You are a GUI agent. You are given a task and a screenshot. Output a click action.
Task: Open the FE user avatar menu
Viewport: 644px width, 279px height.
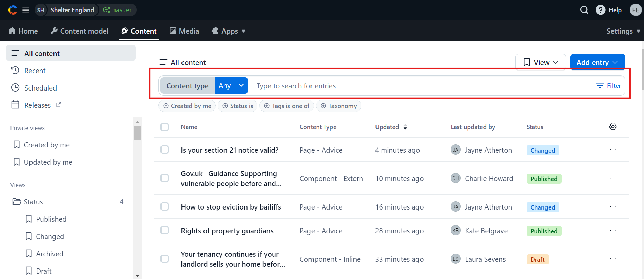(x=636, y=10)
